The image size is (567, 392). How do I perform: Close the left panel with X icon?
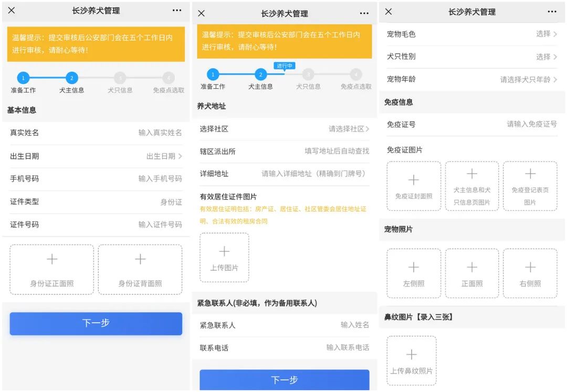click(12, 10)
